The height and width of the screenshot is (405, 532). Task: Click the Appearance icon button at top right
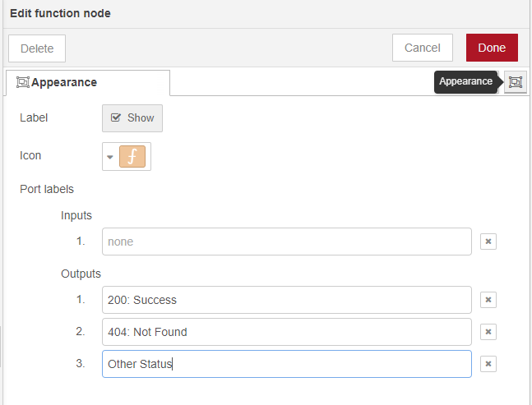point(516,81)
